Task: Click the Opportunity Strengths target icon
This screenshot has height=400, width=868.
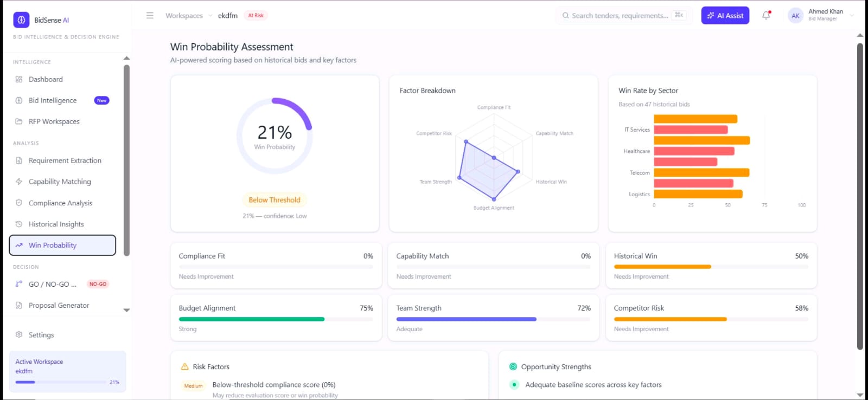Action: [x=513, y=366]
